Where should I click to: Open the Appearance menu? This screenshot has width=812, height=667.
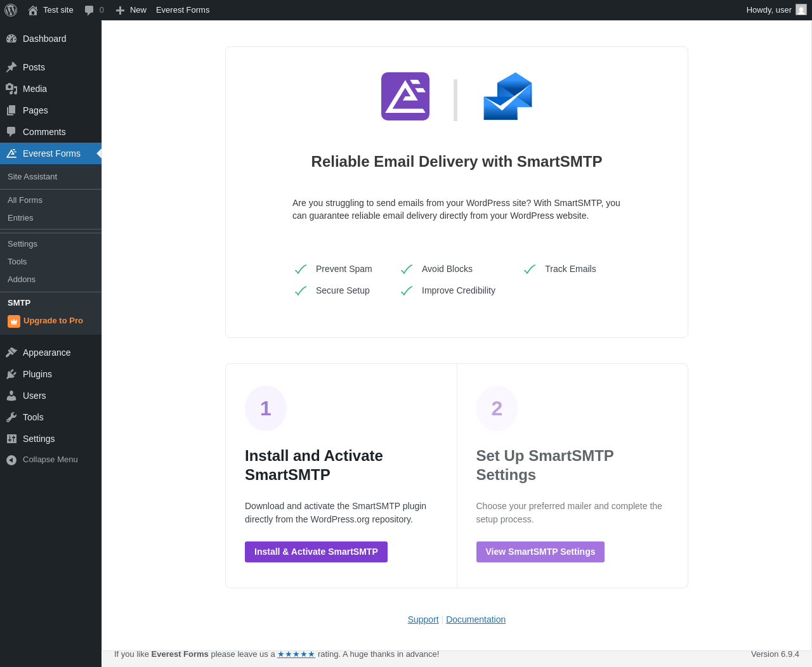tap(46, 353)
